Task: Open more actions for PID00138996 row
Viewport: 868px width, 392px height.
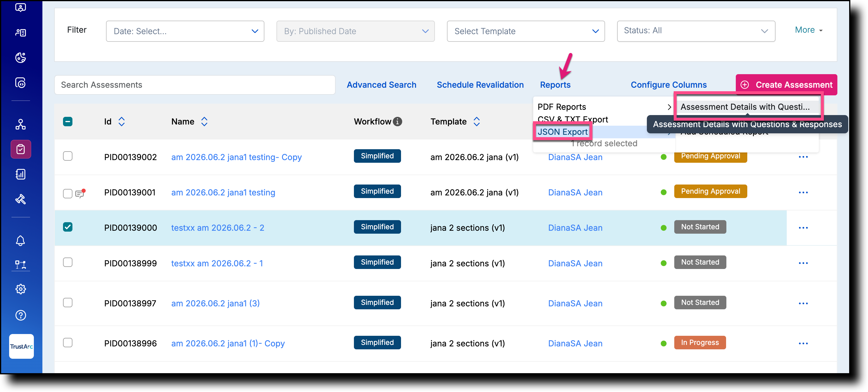Action: (803, 343)
